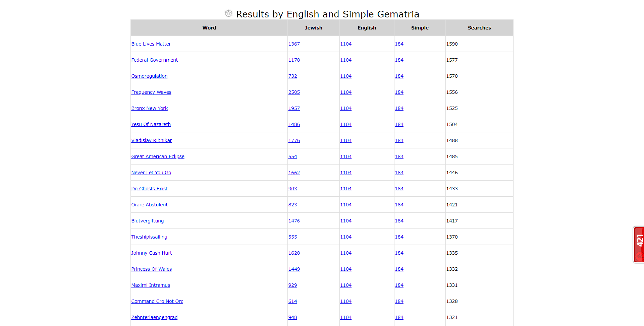Click Jewish value 1486
644x326 pixels.
(294, 124)
